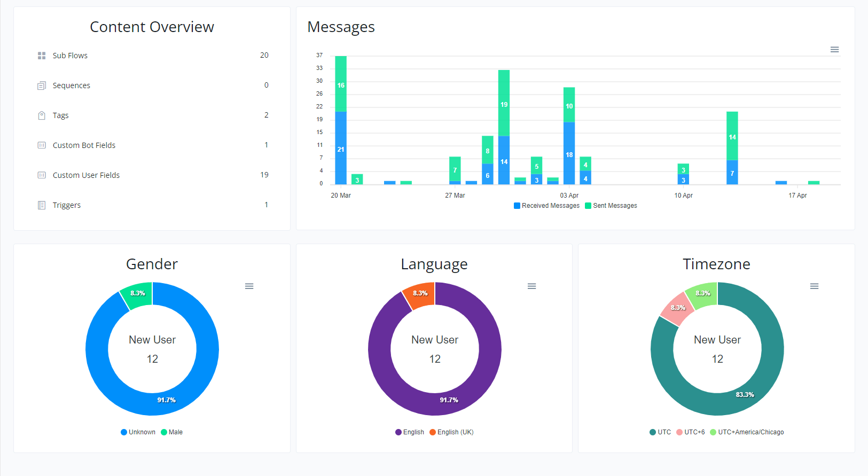868x476 pixels.
Task: Toggle the Male legend item
Action: [x=172, y=432]
